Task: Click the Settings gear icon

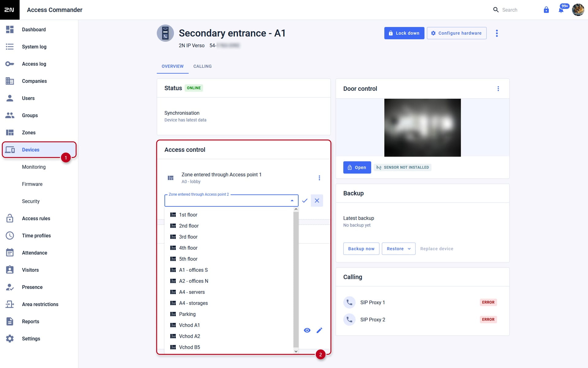Action: click(10, 339)
